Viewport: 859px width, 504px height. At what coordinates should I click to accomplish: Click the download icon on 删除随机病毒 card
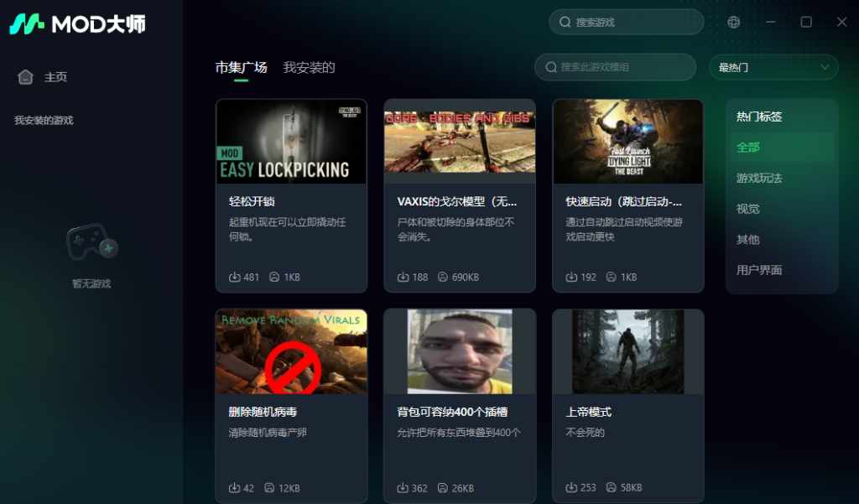[x=235, y=487]
